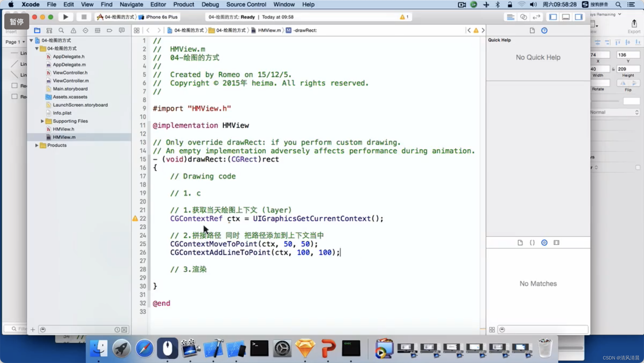644x363 pixels.
Task: Open the Product menu
Action: pyautogui.click(x=184, y=4)
